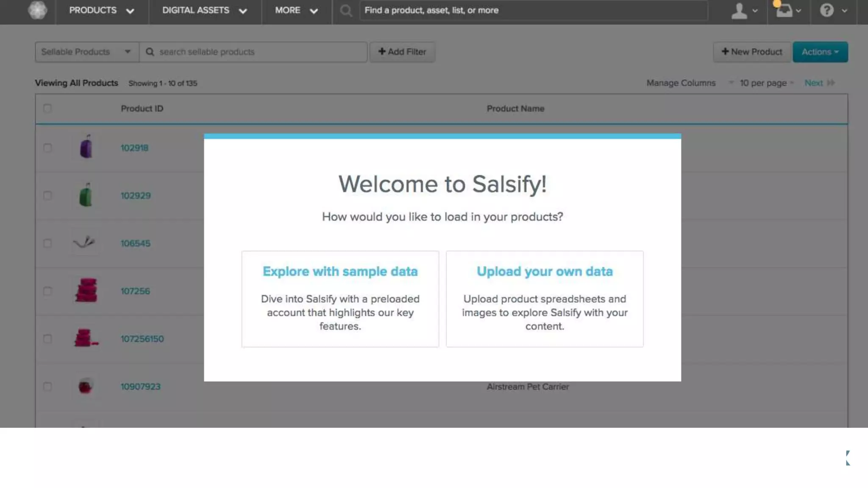Expand the 10 per page selector
The image size is (868, 488).
point(766,83)
